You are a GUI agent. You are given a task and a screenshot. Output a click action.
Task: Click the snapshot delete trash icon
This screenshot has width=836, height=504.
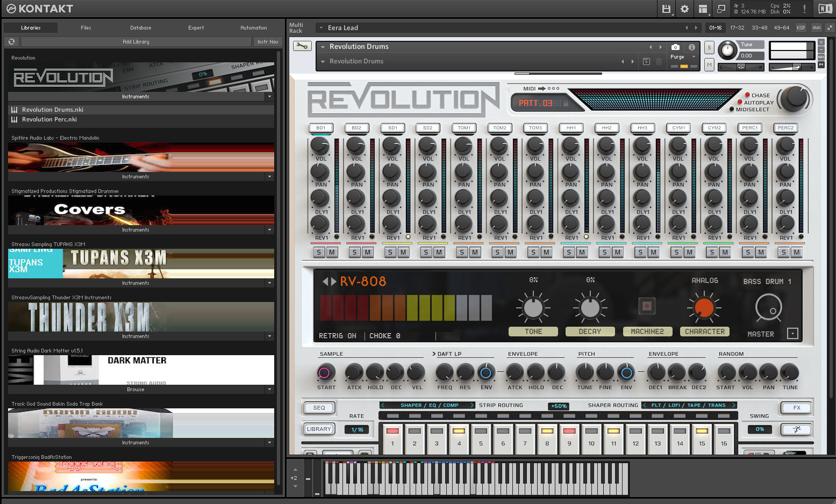click(659, 62)
